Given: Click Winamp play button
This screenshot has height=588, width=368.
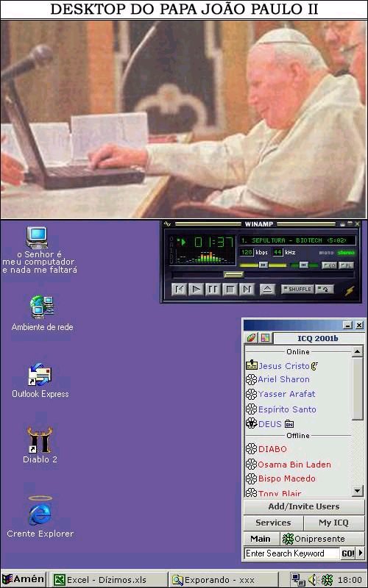Looking at the screenshot, I should 196,290.
